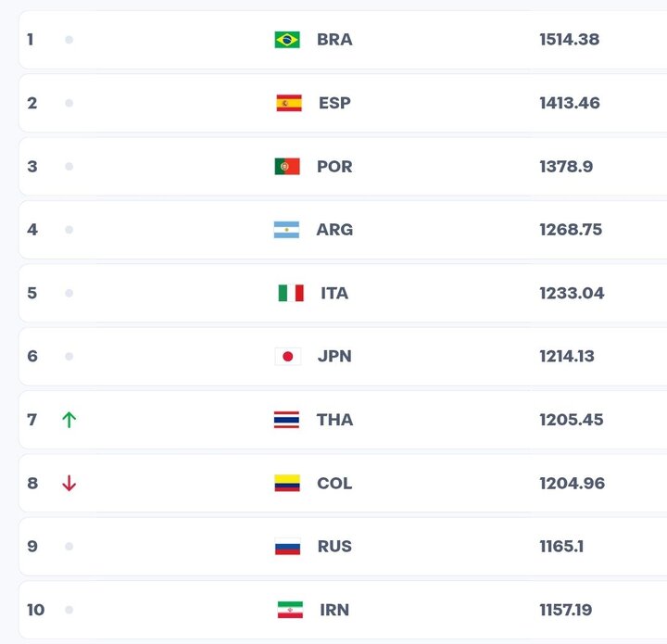Image resolution: width=667 pixels, height=644 pixels.
Task: Click the Italy flag icon
Action: pos(291,293)
